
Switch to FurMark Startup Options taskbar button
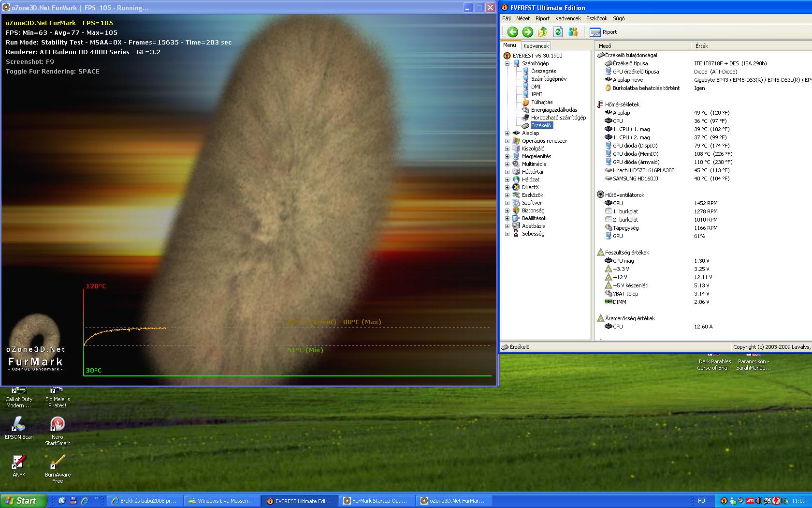pos(377,501)
